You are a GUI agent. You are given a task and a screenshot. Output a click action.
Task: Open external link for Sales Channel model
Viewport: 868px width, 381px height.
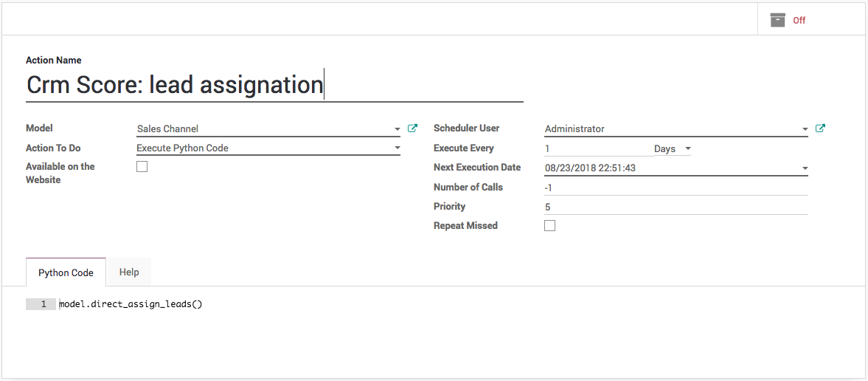412,128
